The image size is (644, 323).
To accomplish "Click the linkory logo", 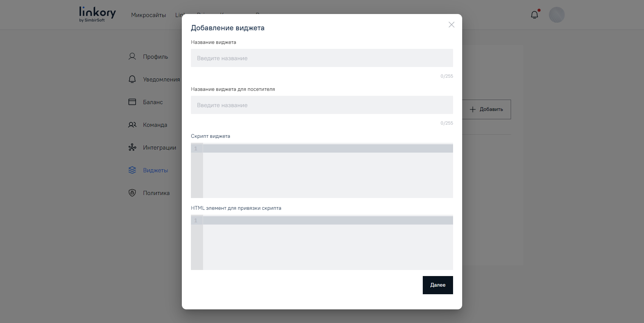I will click(x=97, y=14).
